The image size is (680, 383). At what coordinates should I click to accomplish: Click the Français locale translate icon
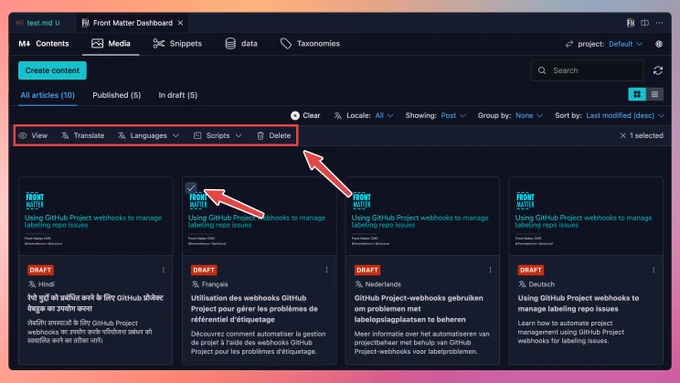pos(195,285)
